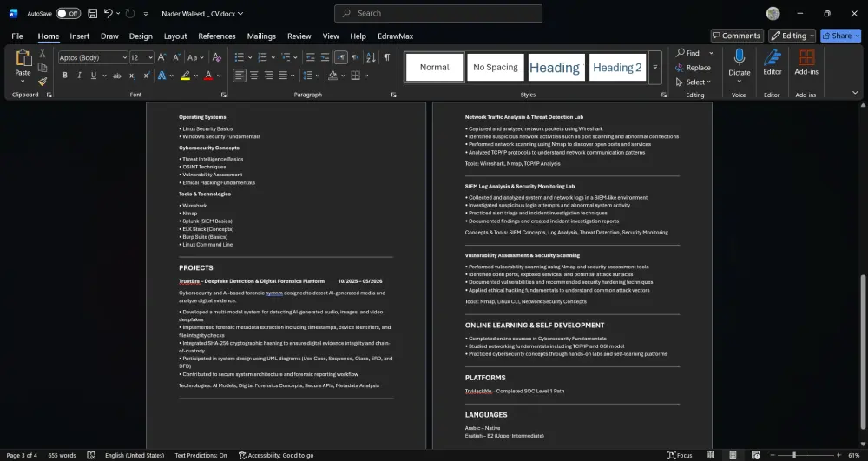868x461 pixels.
Task: Click the Copy icon in Clipboard
Action: pos(42,68)
